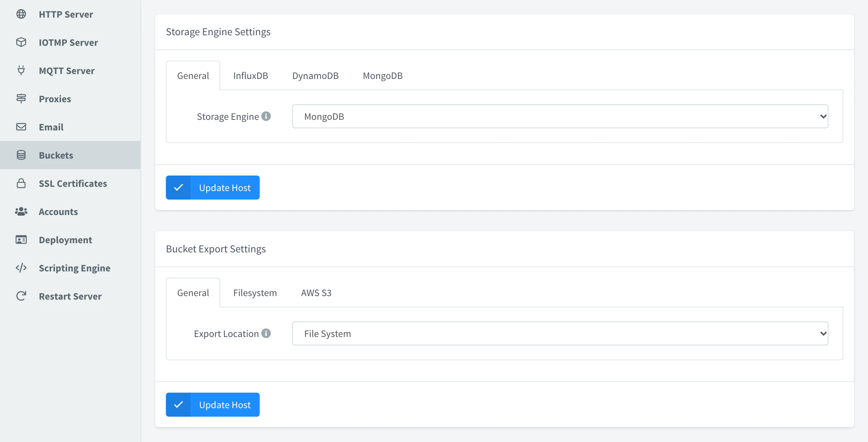Click the code icon beside Scripting Engine
The height and width of the screenshot is (442, 868).
point(21,268)
